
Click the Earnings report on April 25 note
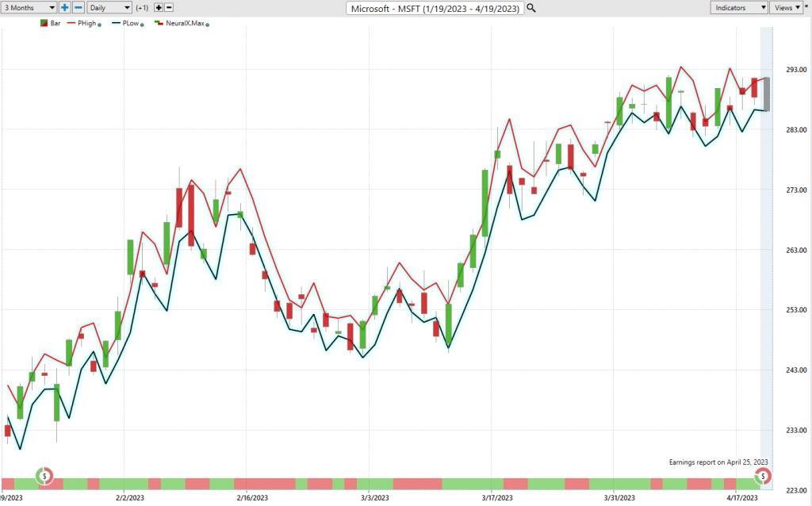pos(718,462)
